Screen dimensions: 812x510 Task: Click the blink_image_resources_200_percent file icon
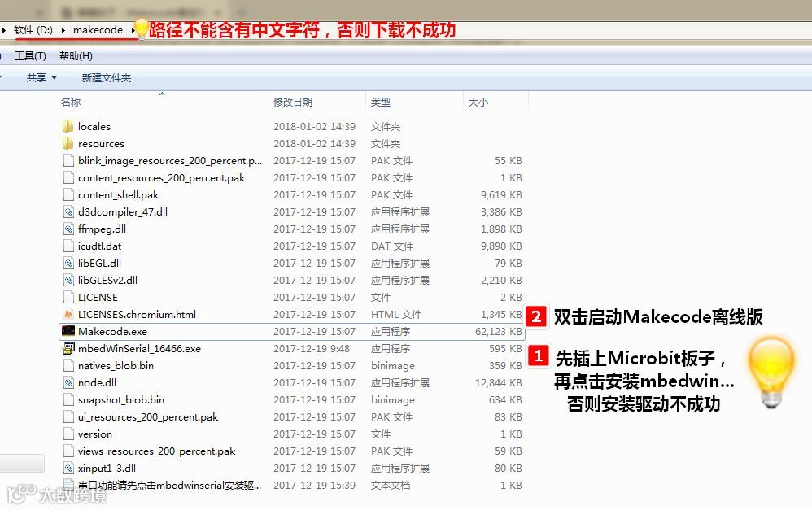click(x=68, y=160)
